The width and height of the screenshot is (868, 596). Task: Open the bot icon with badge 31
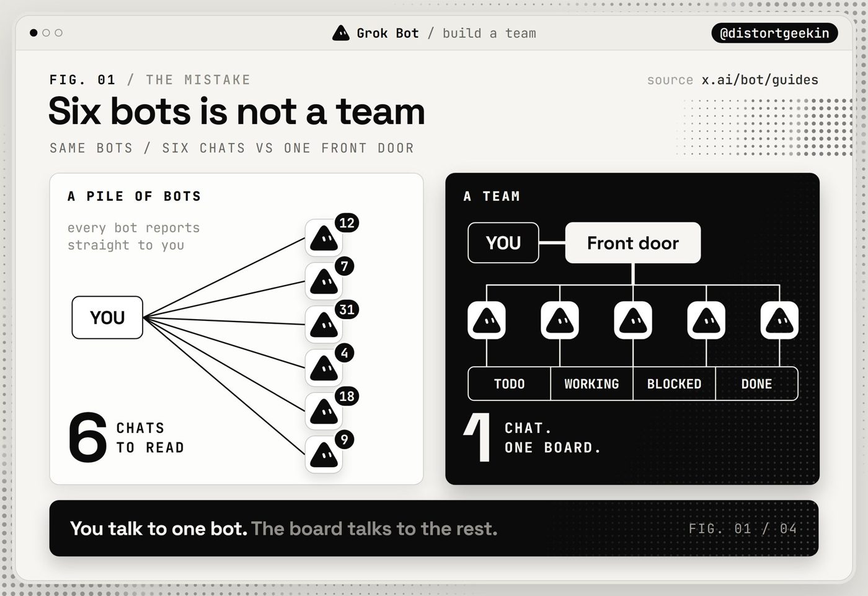point(324,325)
